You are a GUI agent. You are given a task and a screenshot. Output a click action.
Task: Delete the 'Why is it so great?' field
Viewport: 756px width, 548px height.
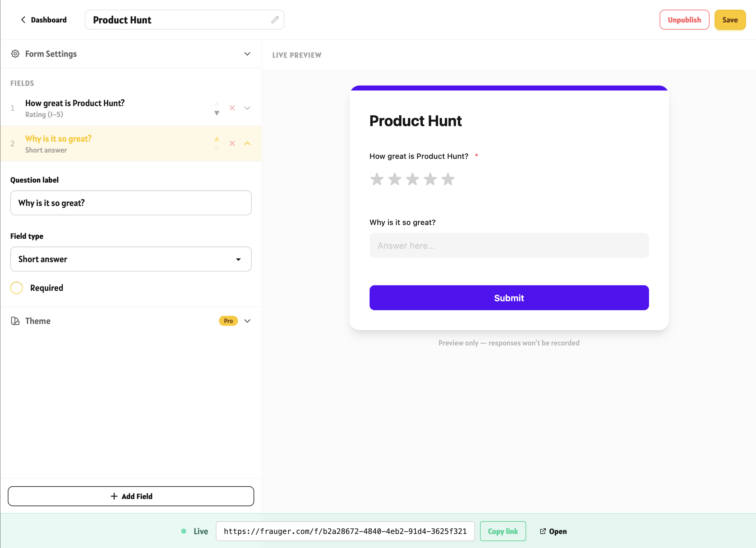tap(232, 144)
